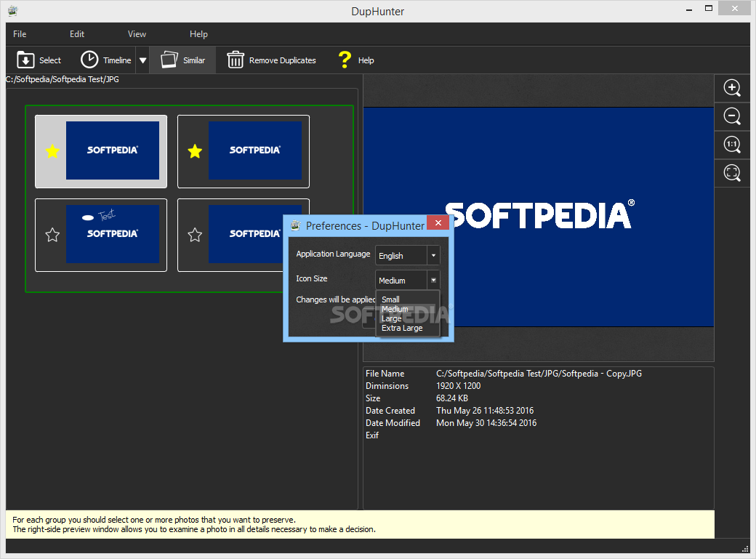Minimize the DupHunter window
The width and height of the screenshot is (756, 559).
pyautogui.click(x=689, y=9)
